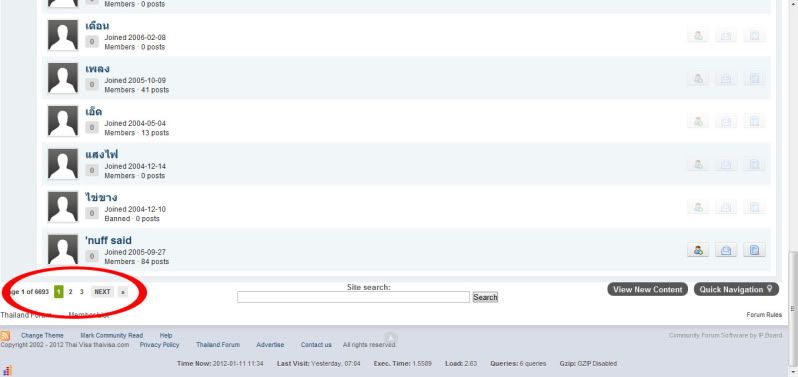The height and width of the screenshot is (377, 798).
Task: Click the 'nuff said member avatar
Action: [x=63, y=249]
